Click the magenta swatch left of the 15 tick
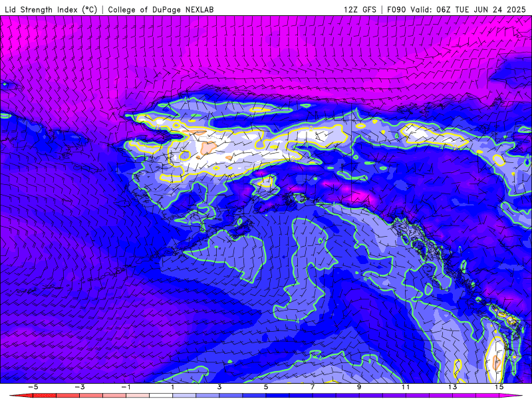 [487, 396]
